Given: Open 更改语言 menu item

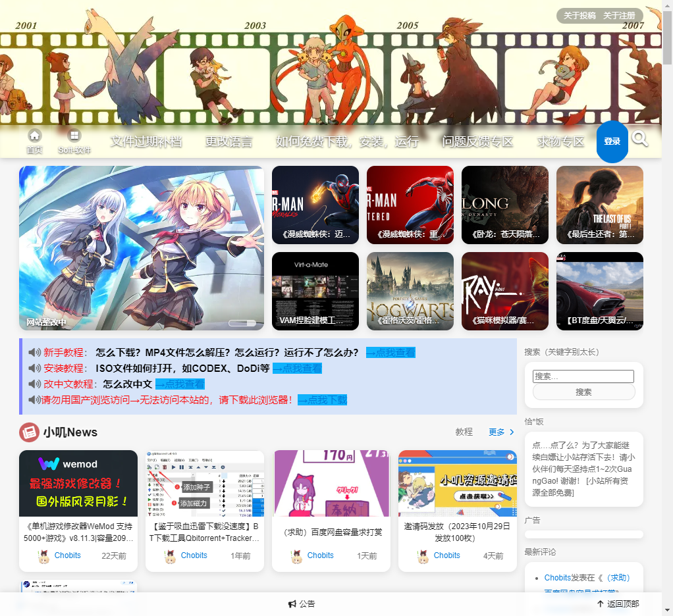Looking at the screenshot, I should tap(229, 141).
